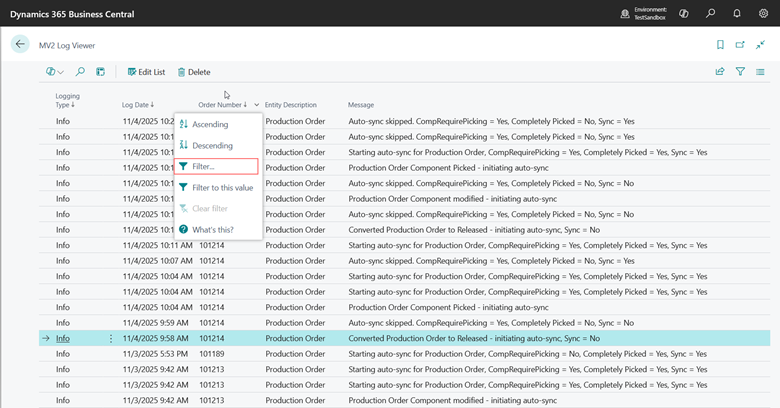
Task: Open the share icon in the list toolbar
Action: pos(720,72)
